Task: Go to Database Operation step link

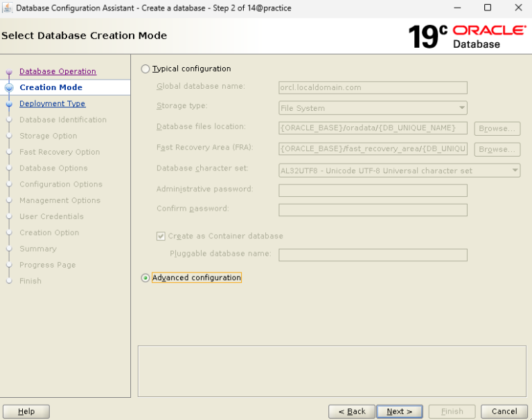Action: pyautogui.click(x=57, y=71)
